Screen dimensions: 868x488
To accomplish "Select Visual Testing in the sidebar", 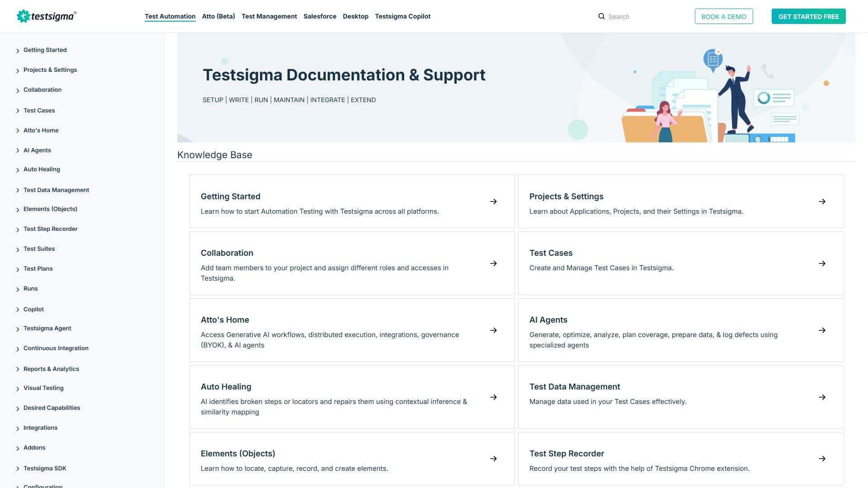I will 43,388.
